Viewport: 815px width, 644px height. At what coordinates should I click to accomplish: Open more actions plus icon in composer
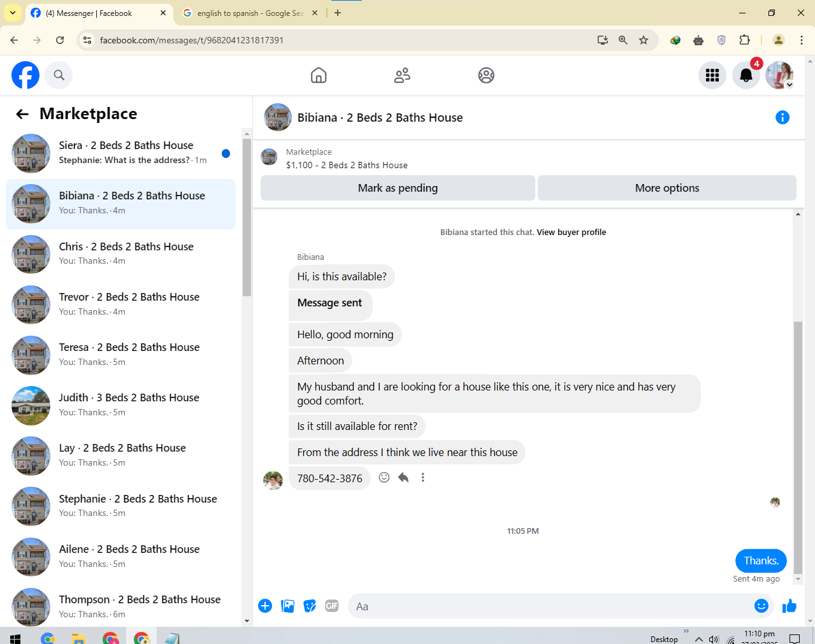click(265, 606)
